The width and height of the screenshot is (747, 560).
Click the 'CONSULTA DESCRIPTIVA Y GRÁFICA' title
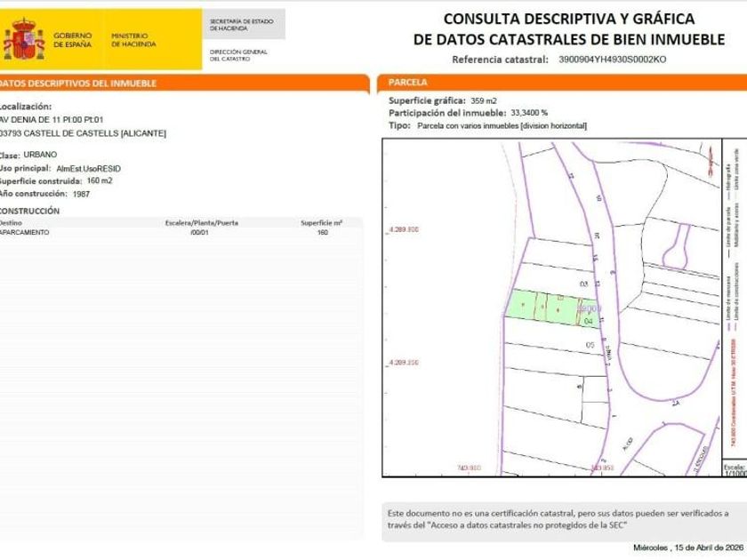pos(569,19)
